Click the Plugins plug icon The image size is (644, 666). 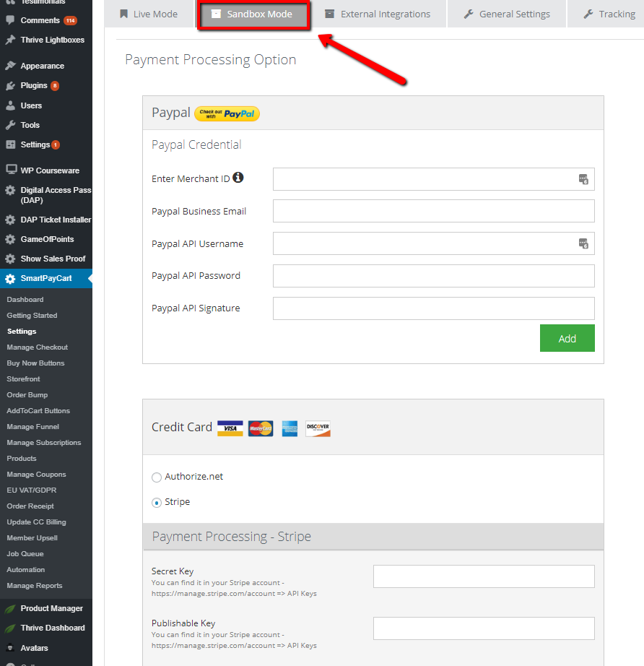(x=11, y=86)
